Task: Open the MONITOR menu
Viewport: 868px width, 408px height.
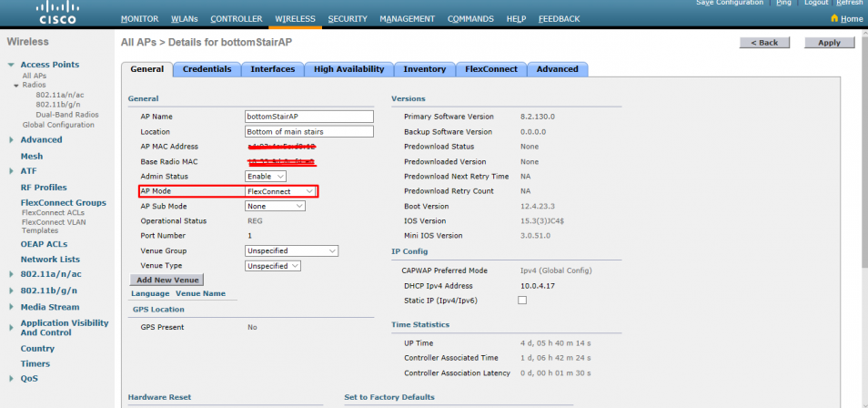Action: 139,19
